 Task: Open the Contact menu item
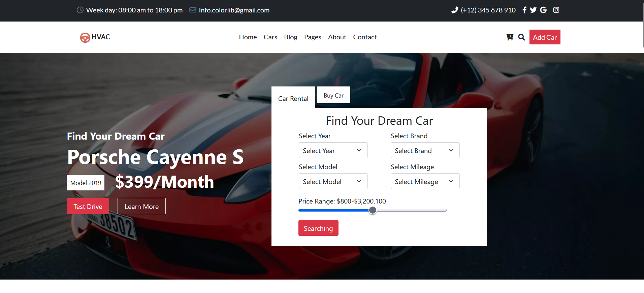(x=365, y=37)
